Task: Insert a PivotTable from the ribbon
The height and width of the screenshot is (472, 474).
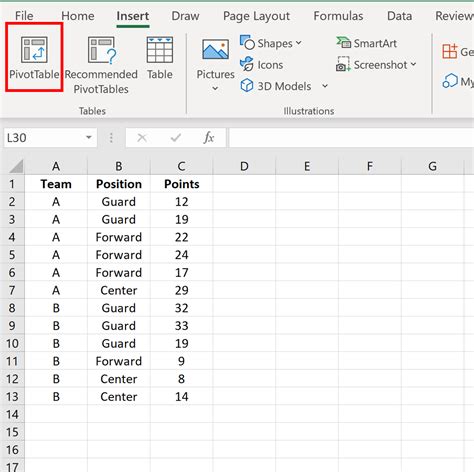Action: pyautogui.click(x=34, y=57)
